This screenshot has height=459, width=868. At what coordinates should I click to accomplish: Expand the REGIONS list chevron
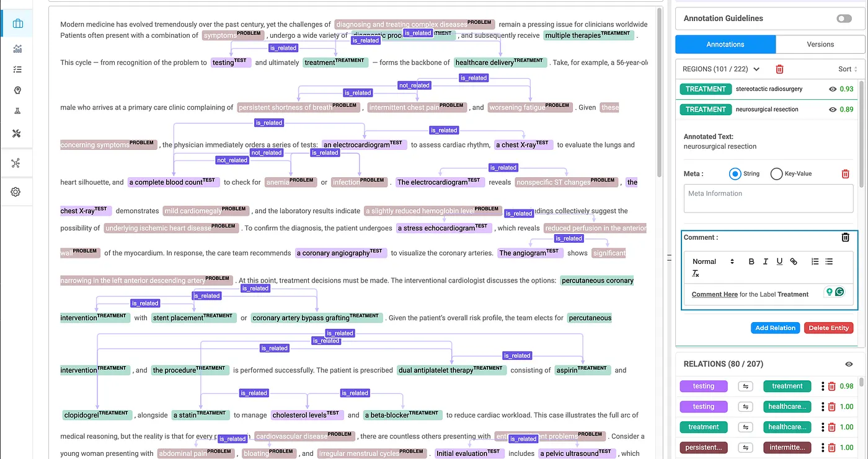click(x=756, y=69)
